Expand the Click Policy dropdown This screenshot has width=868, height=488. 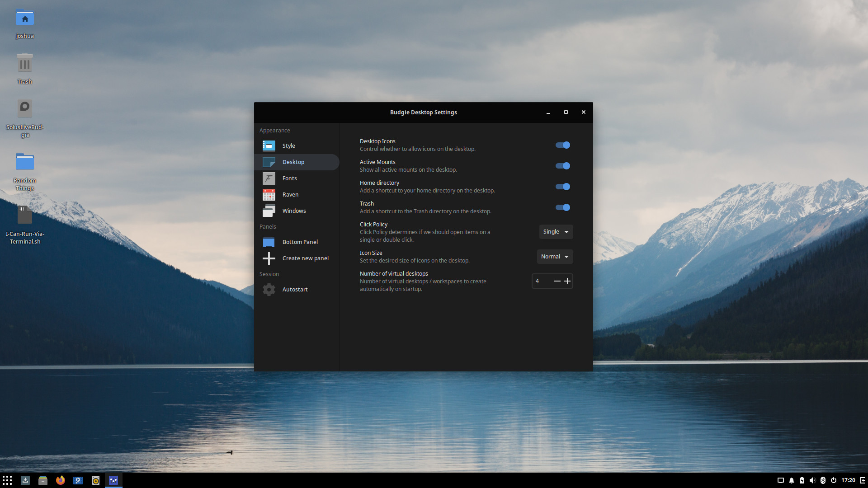click(555, 231)
